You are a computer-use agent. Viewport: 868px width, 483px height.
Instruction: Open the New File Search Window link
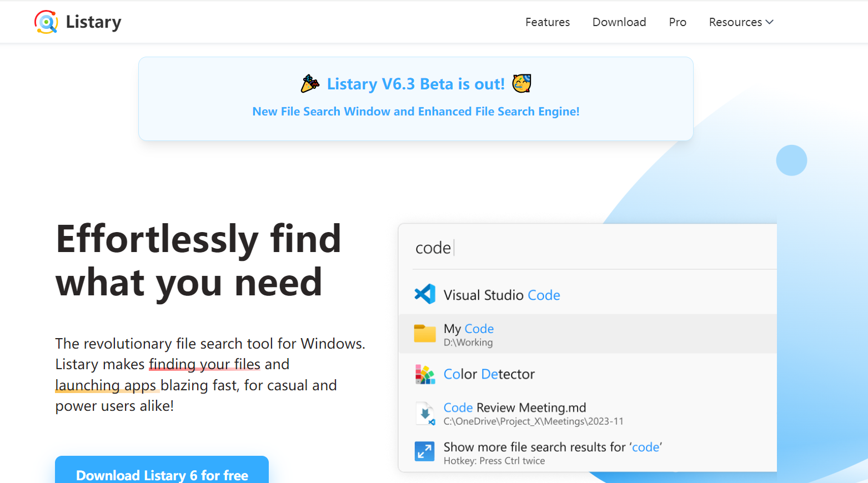tap(416, 112)
